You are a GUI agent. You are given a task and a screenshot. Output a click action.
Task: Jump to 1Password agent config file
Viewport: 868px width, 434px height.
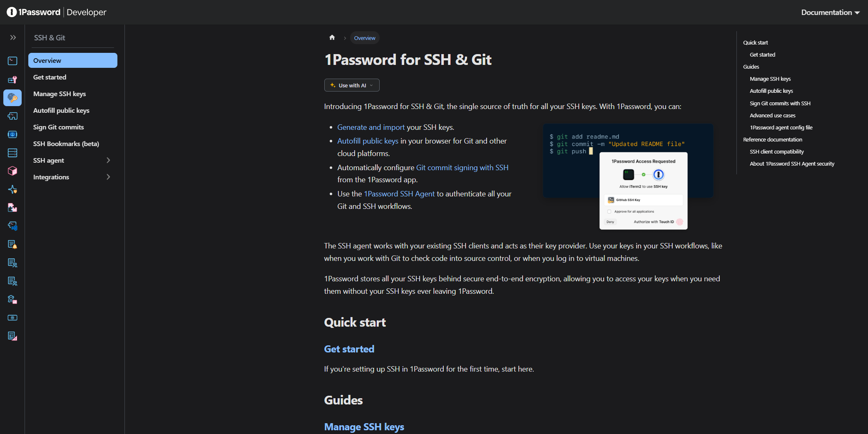(781, 127)
